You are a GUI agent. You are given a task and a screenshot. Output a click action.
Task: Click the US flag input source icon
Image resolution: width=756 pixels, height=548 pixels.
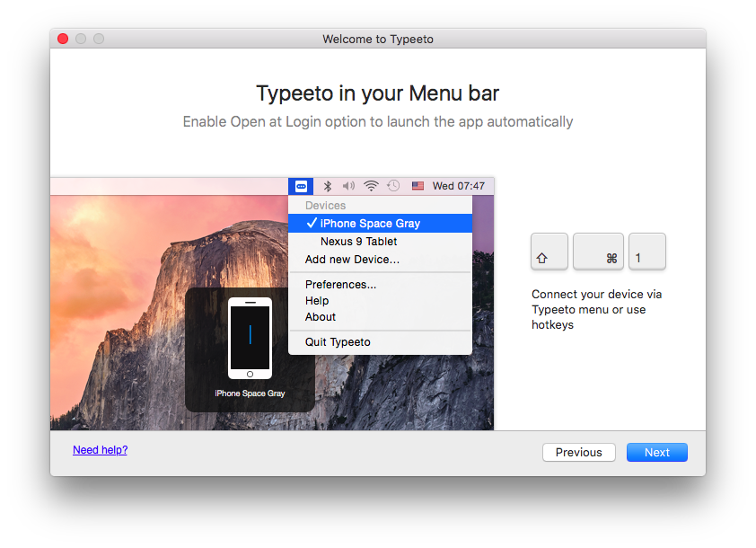tap(418, 186)
